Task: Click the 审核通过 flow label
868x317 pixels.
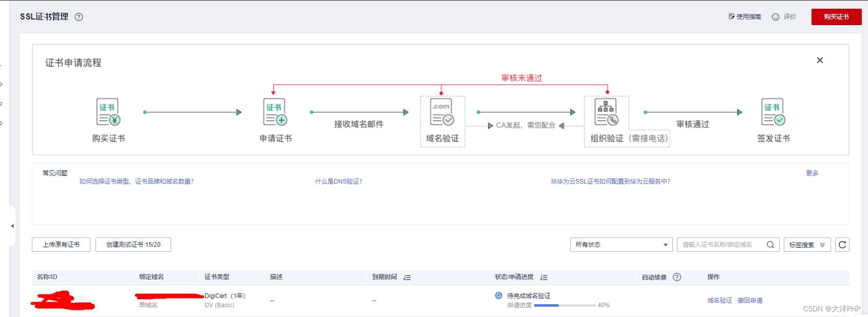Action: pos(693,124)
